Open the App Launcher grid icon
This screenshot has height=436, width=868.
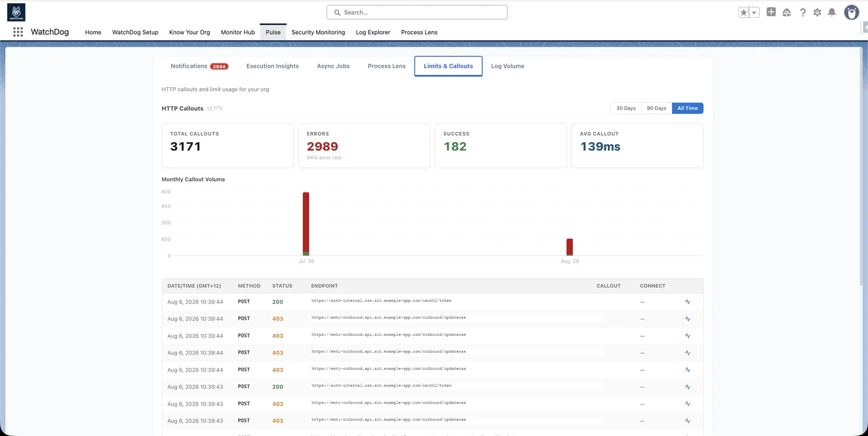pyautogui.click(x=18, y=32)
